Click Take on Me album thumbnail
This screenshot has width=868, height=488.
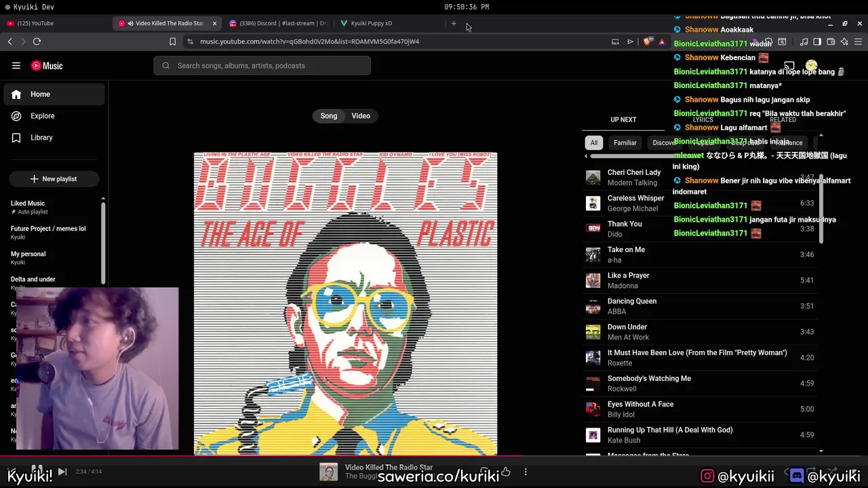point(593,255)
